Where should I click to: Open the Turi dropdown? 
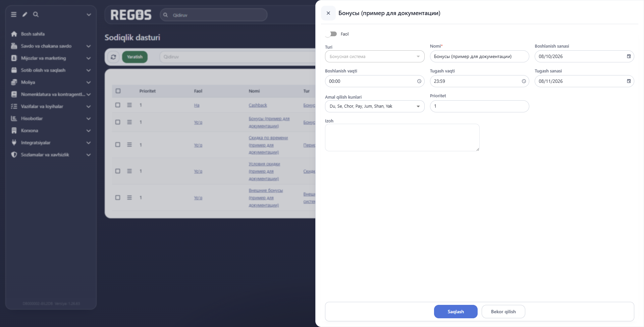click(375, 56)
